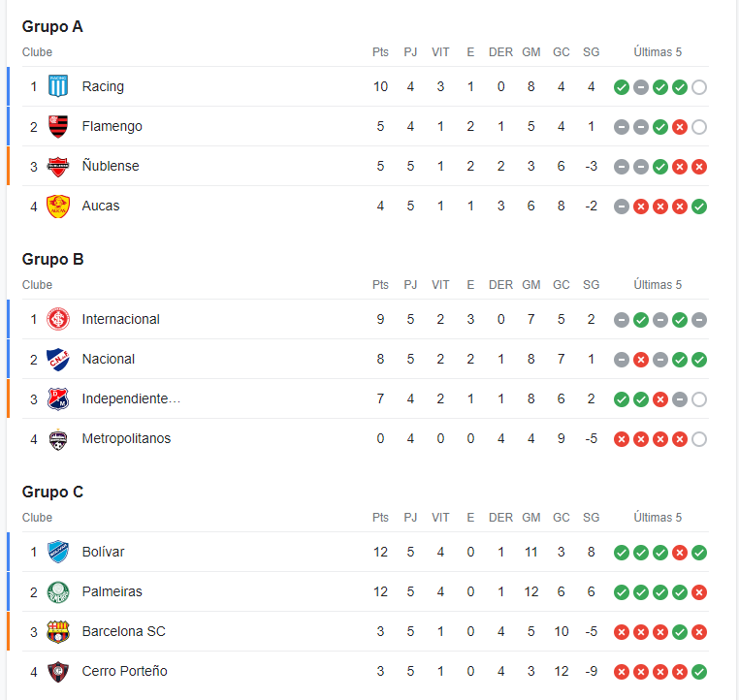Click the Grupo B heading
739x700 pixels.
click(52, 259)
